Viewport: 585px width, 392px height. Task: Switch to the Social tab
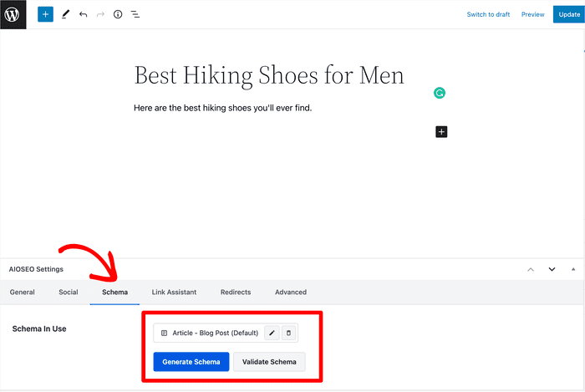(69, 292)
